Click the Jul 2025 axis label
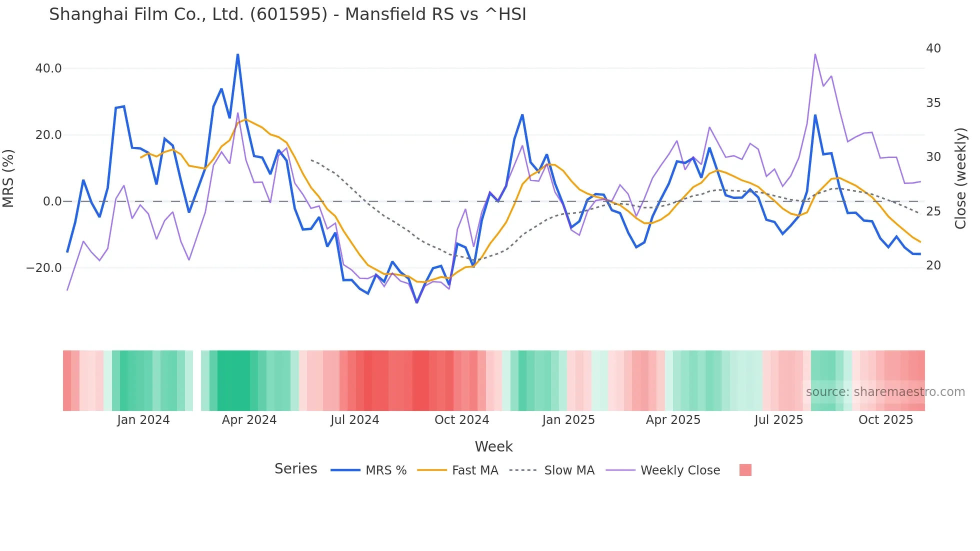 (778, 420)
